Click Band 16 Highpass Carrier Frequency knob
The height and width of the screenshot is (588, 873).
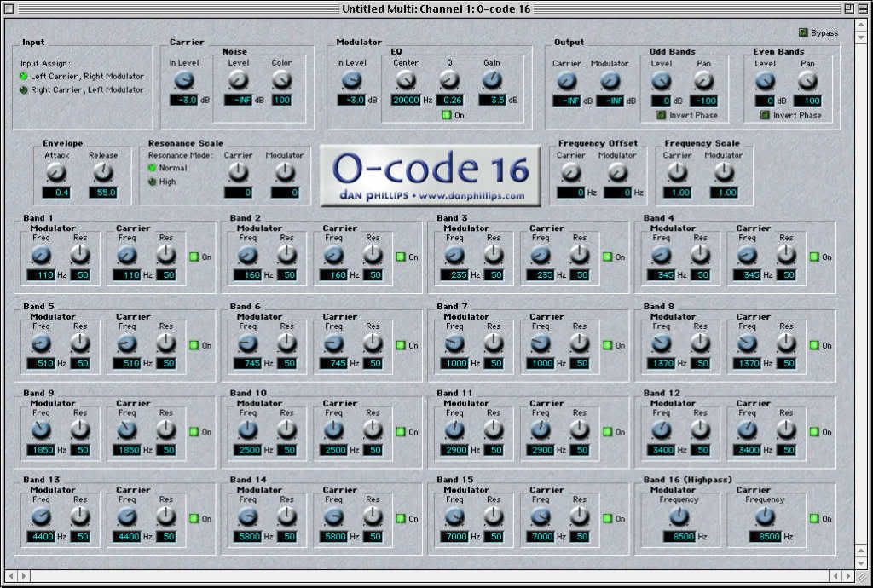(765, 517)
